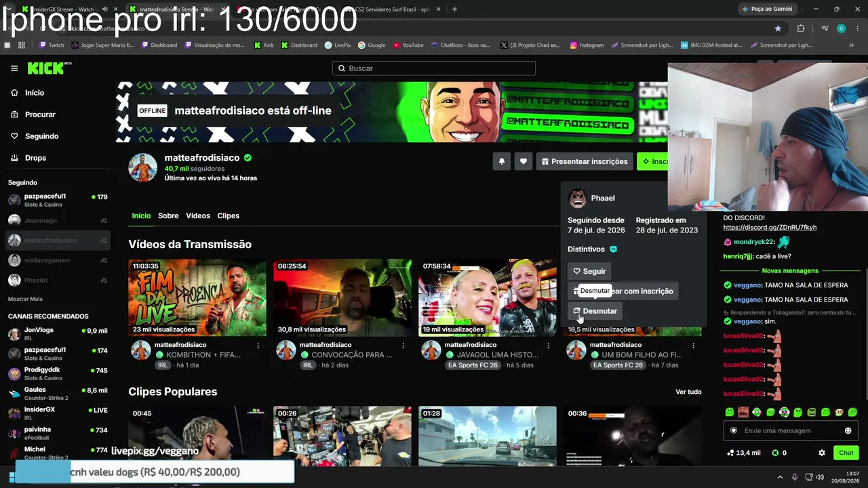Bookmark this page with the star icon
The image size is (868, 488).
coord(778,28)
